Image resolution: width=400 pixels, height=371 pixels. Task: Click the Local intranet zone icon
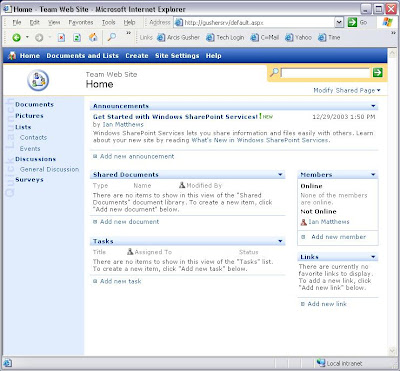point(321,363)
